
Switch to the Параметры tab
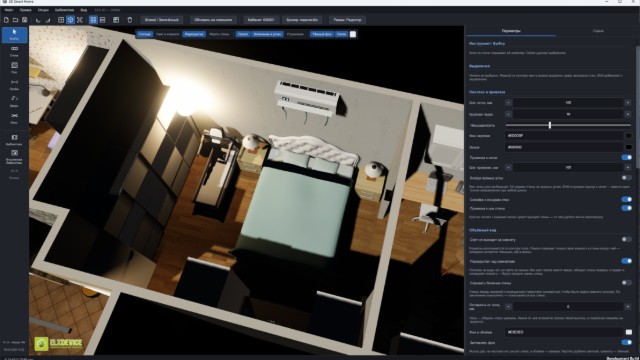pyautogui.click(x=511, y=31)
